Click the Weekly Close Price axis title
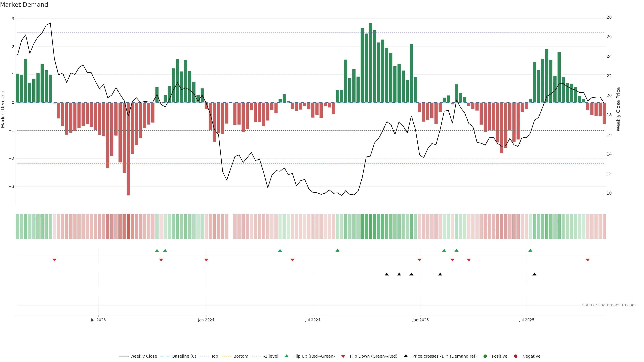 point(618,109)
